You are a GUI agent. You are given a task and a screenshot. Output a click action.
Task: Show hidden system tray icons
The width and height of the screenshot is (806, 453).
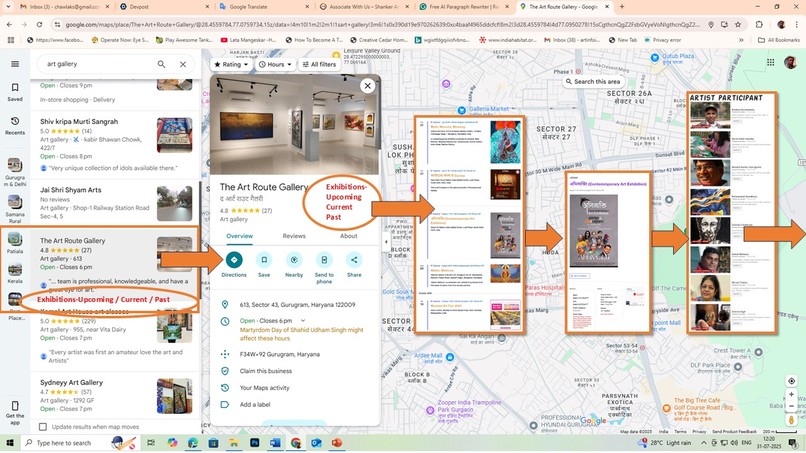[704, 443]
